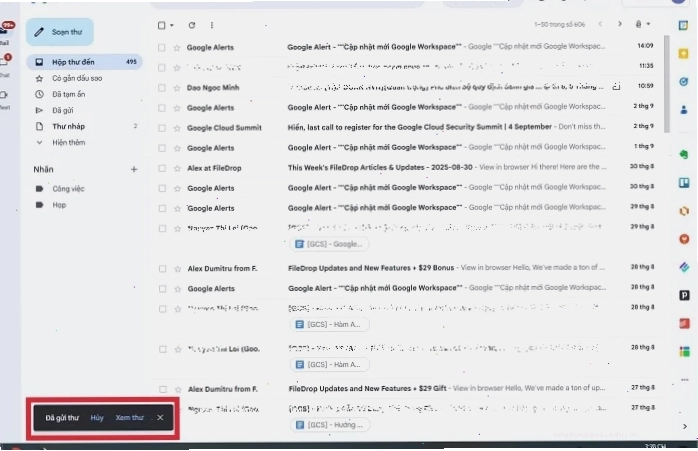This screenshot has width=698, height=451.
Task: Tick the select-all checkbox in toolbar
Action: [x=162, y=25]
